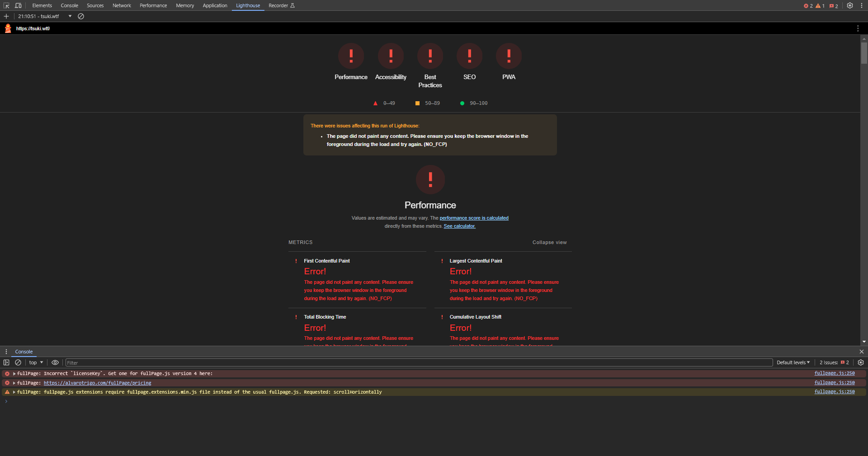Click the live expression eye icon
The image size is (868, 456).
pos(55,362)
